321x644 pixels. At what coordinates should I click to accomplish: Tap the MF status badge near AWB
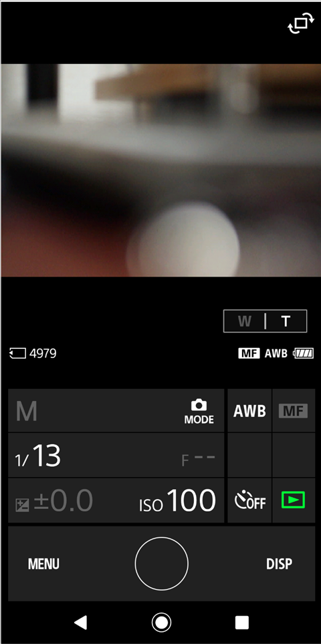[x=249, y=353]
